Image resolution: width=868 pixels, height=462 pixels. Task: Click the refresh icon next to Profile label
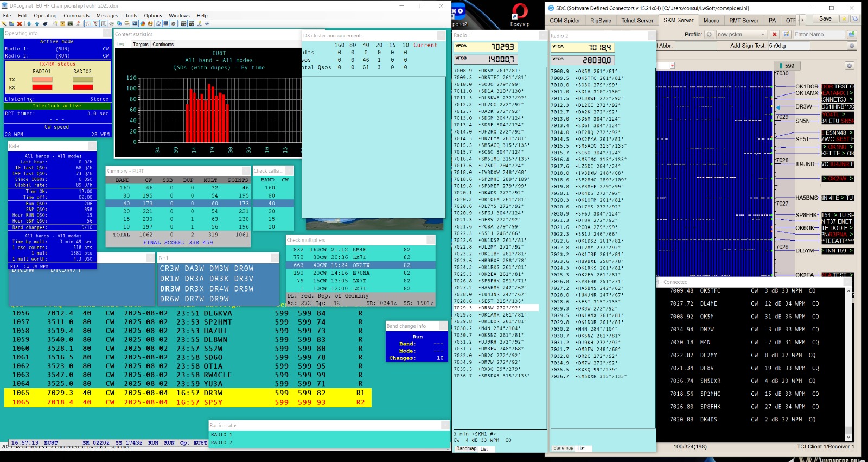[x=709, y=34]
